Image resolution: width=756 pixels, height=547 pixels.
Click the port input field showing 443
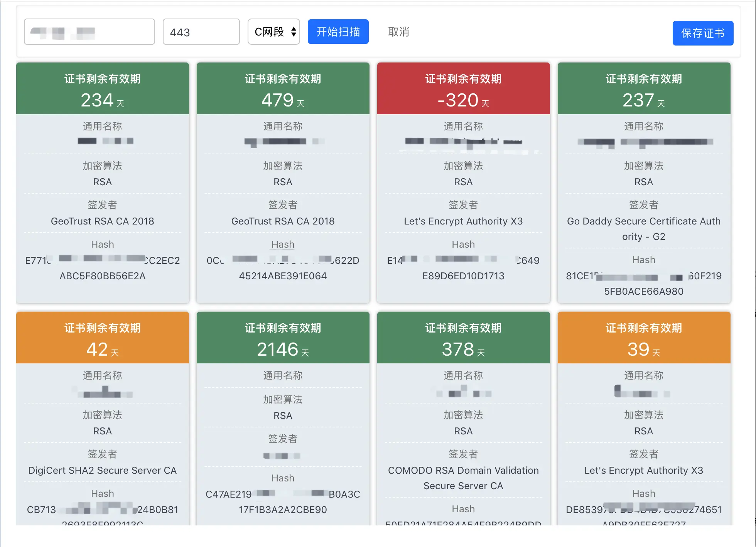point(201,32)
